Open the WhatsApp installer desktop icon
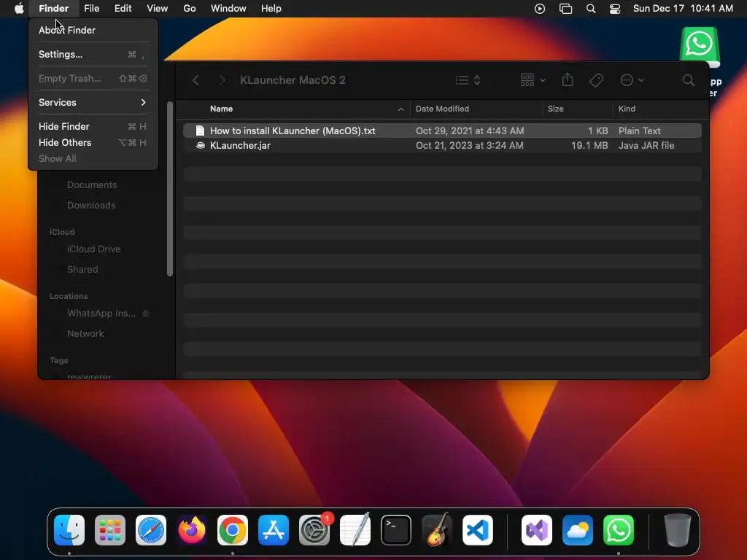This screenshot has width=747, height=560. coord(700,47)
